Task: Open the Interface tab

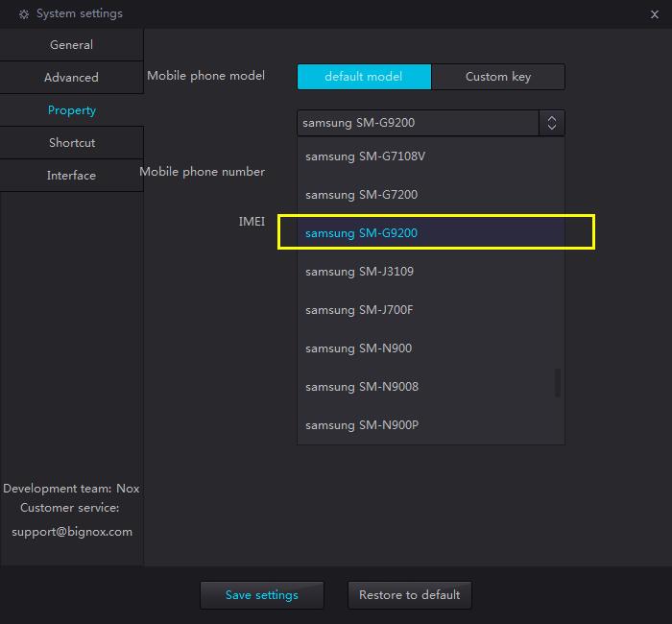Action: [71, 176]
